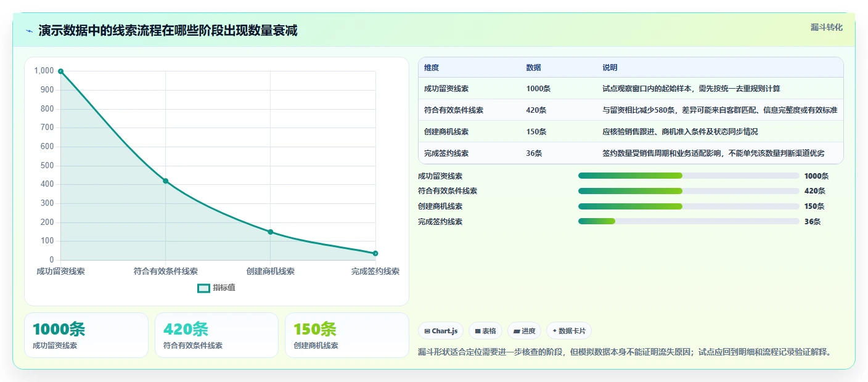This screenshot has height=382, width=868.
Task: Click the 36条 value beside the progress bar
Action: [813, 222]
